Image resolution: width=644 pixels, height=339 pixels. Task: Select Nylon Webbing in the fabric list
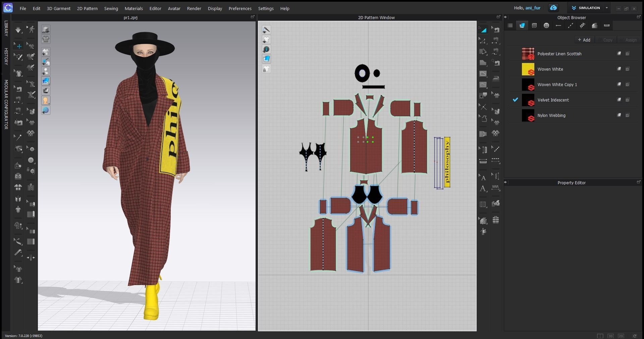[552, 115]
